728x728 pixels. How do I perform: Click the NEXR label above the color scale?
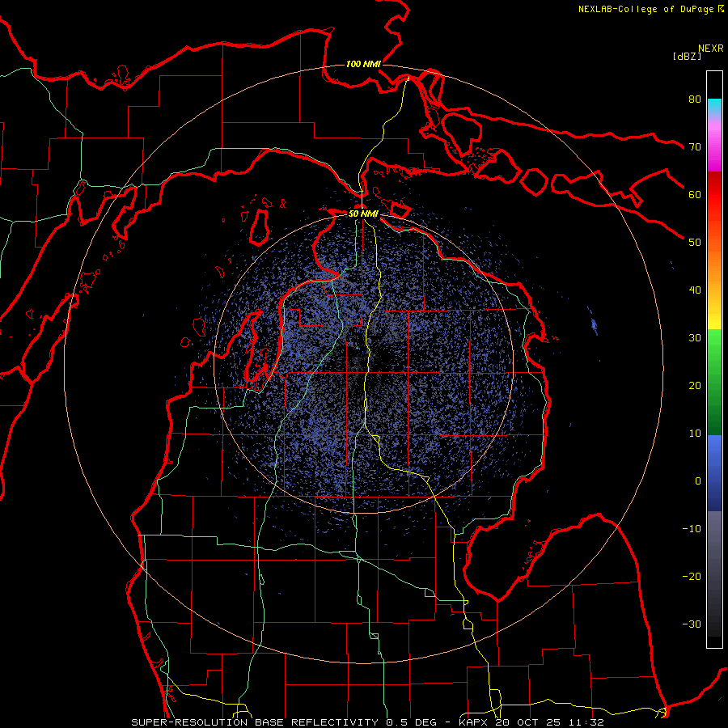click(x=711, y=49)
